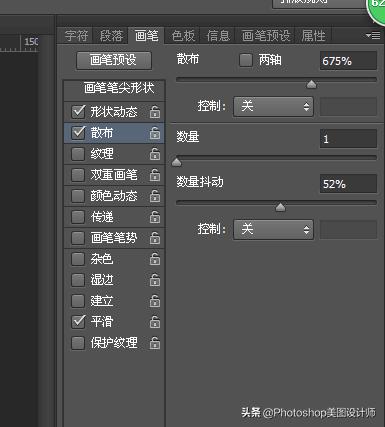Viewport: 385px width, 427px height.
Task: Click the lock icon beside 湿边
Action: [x=155, y=280]
